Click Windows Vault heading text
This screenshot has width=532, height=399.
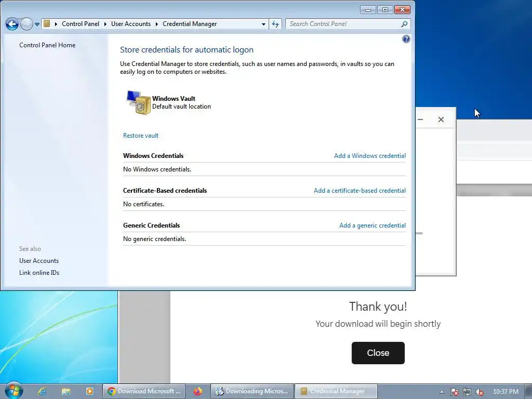point(174,99)
